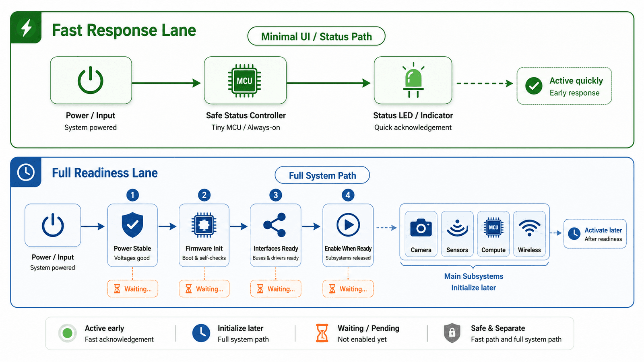The image size is (644, 362).
Task: Click the Initialize later legend clock icon
Action: (x=201, y=333)
